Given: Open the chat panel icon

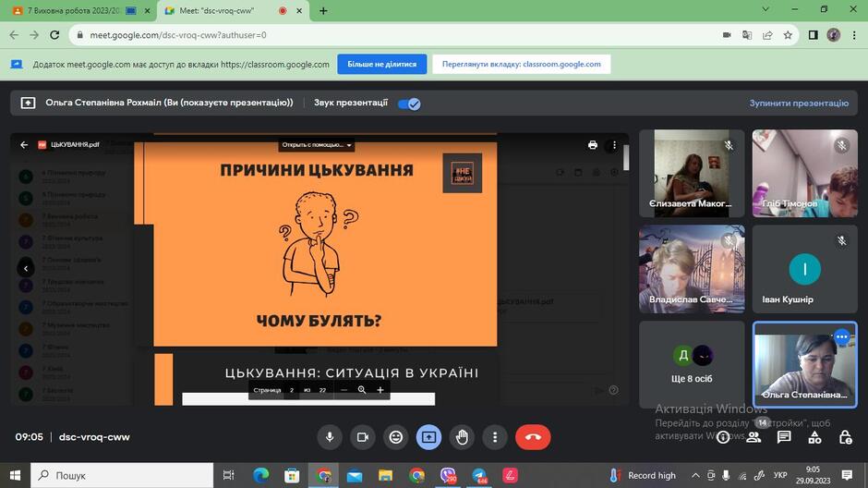Looking at the screenshot, I should click(x=784, y=437).
